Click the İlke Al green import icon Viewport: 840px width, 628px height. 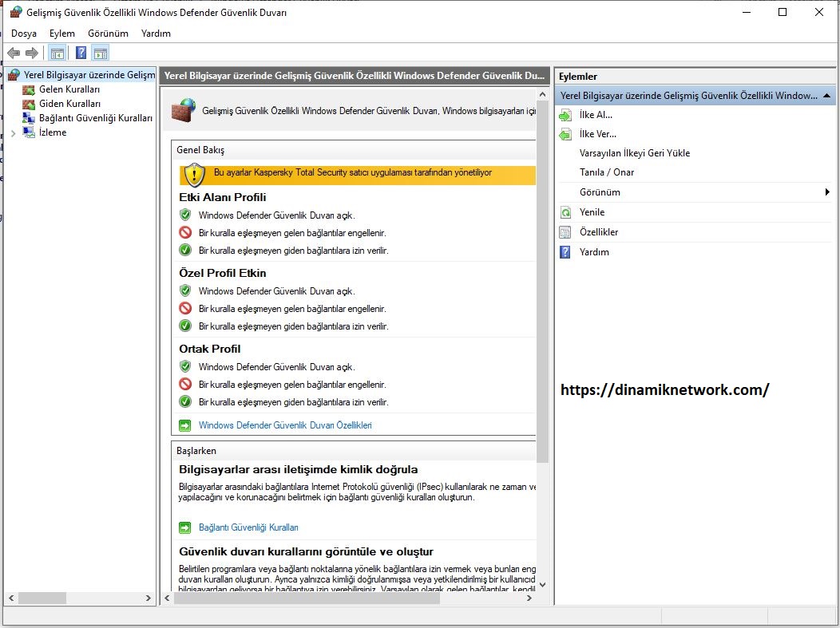pyautogui.click(x=565, y=114)
